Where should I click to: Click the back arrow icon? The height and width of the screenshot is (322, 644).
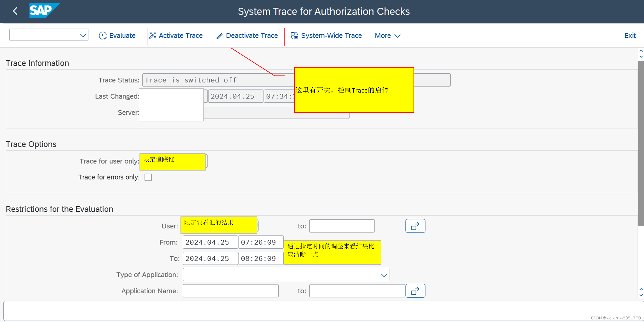click(x=15, y=11)
